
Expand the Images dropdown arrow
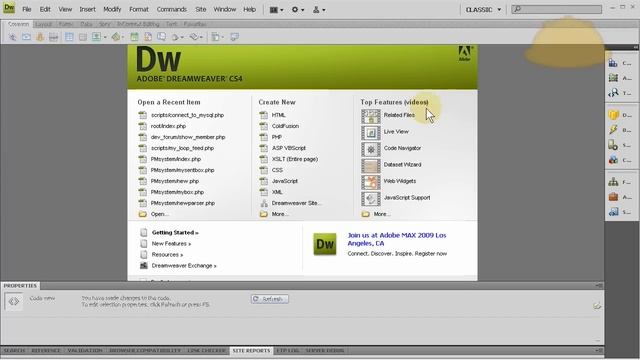click(105, 38)
